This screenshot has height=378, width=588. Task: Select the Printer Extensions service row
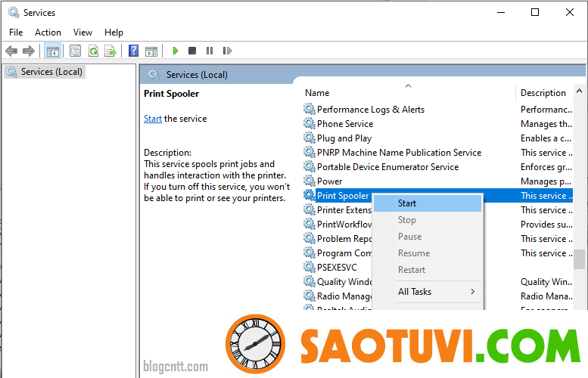(344, 210)
